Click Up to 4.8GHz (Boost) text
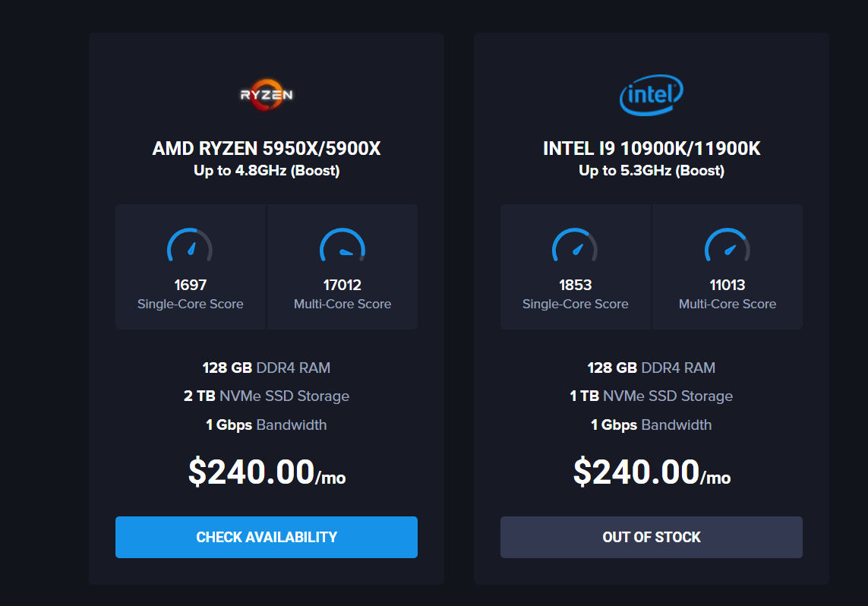Screen dimensions: 868x606 point(267,170)
